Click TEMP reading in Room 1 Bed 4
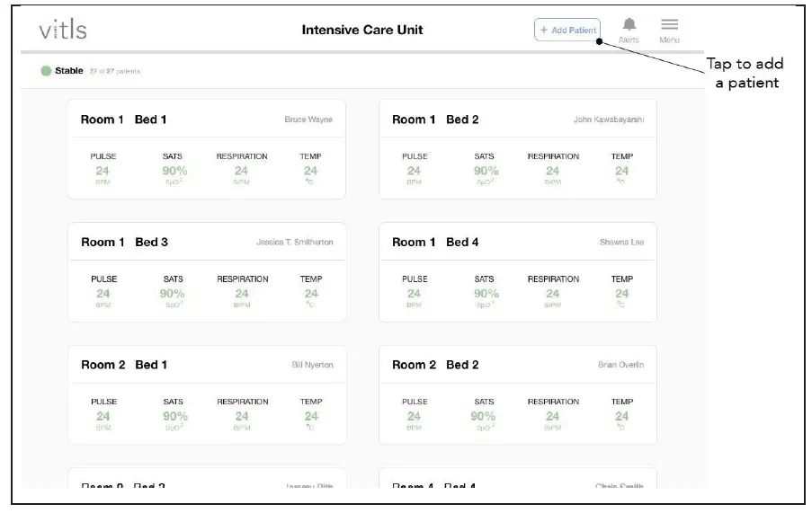812x513 pixels. [622, 293]
